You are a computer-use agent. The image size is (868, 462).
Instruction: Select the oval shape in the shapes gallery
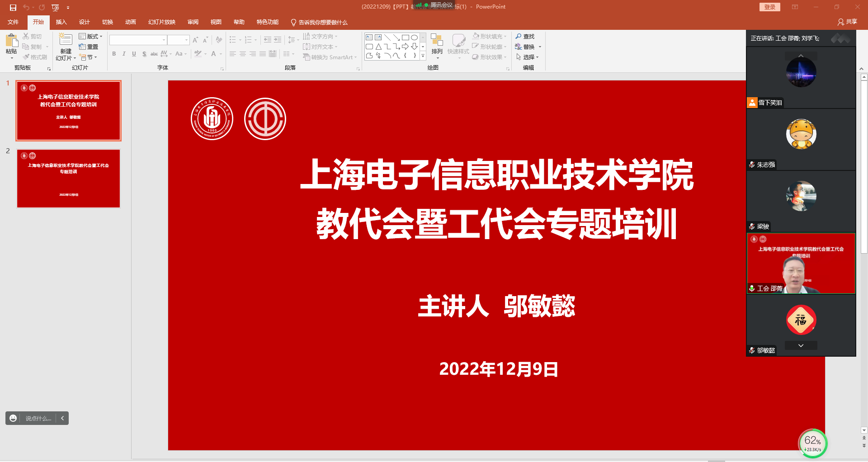pyautogui.click(x=414, y=38)
